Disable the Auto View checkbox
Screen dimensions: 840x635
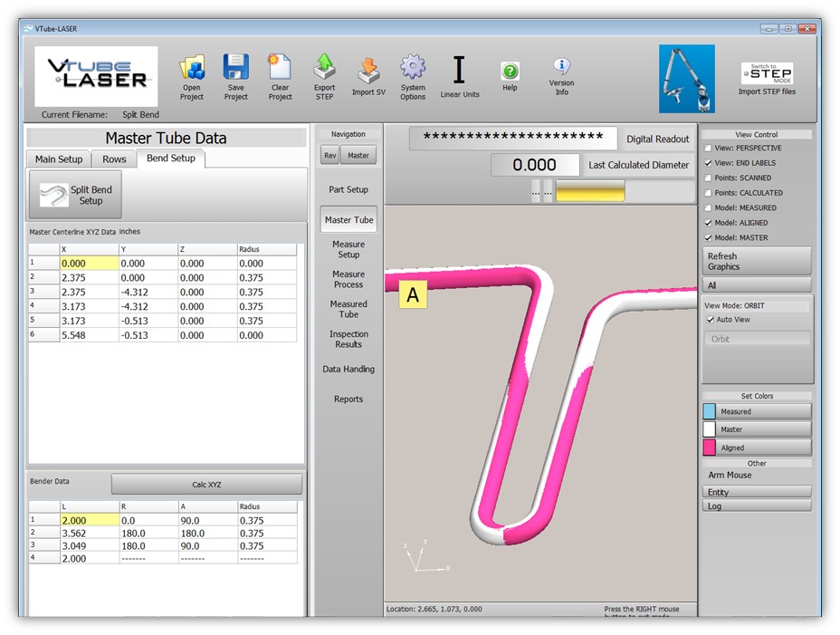pyautogui.click(x=710, y=320)
